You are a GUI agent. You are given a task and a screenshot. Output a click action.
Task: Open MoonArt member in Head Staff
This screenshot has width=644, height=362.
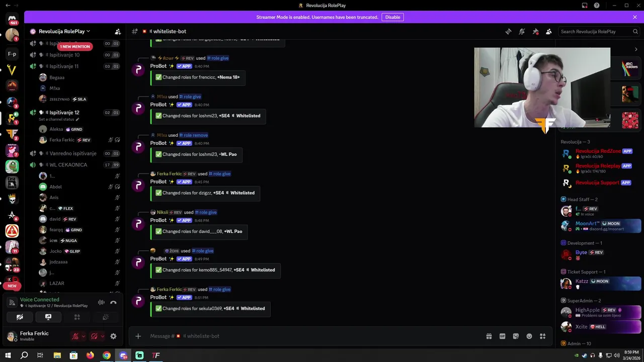(601, 226)
